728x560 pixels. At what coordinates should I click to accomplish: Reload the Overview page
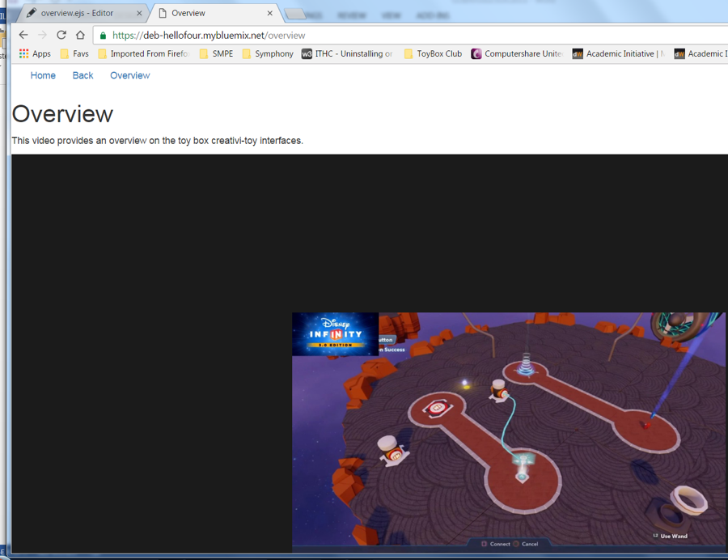pyautogui.click(x=61, y=35)
